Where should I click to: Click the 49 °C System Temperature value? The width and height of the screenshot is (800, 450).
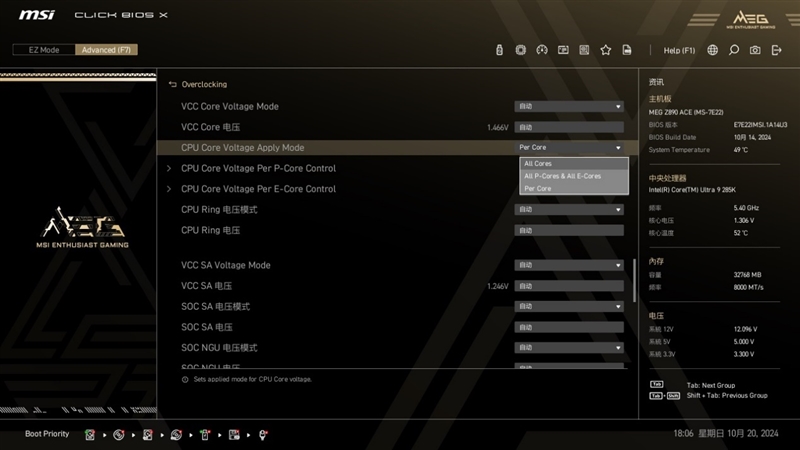click(740, 150)
